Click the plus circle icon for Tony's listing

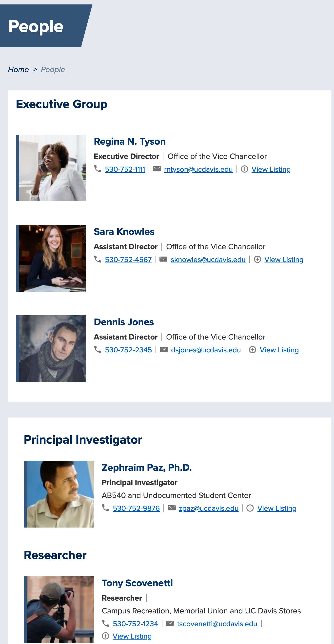tap(106, 636)
